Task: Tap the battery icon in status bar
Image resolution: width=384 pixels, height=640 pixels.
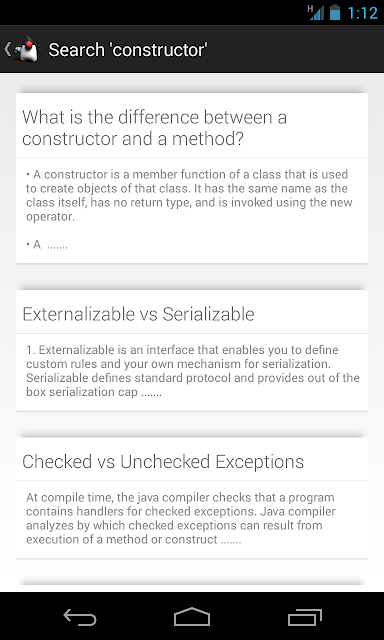Action: point(335,13)
